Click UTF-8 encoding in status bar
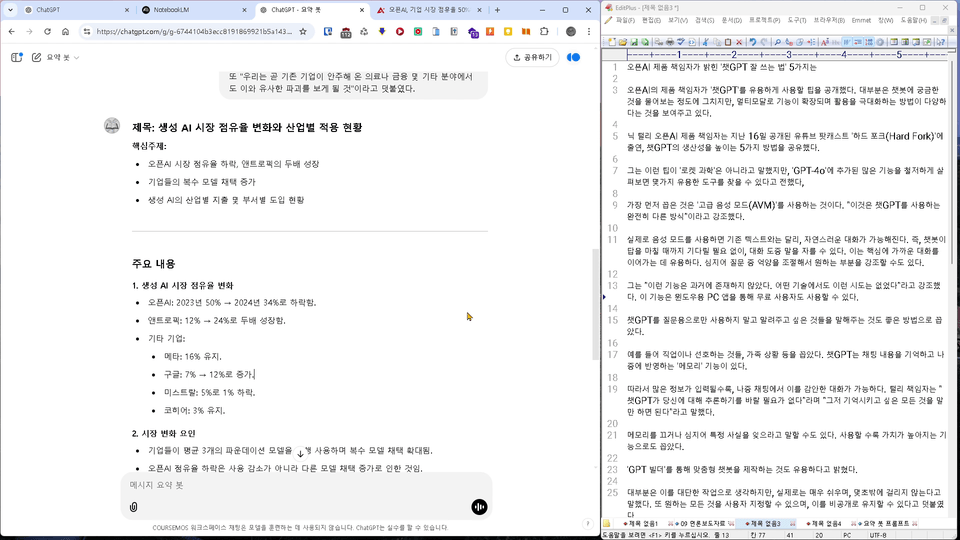960x540 pixels. pyautogui.click(x=877, y=534)
